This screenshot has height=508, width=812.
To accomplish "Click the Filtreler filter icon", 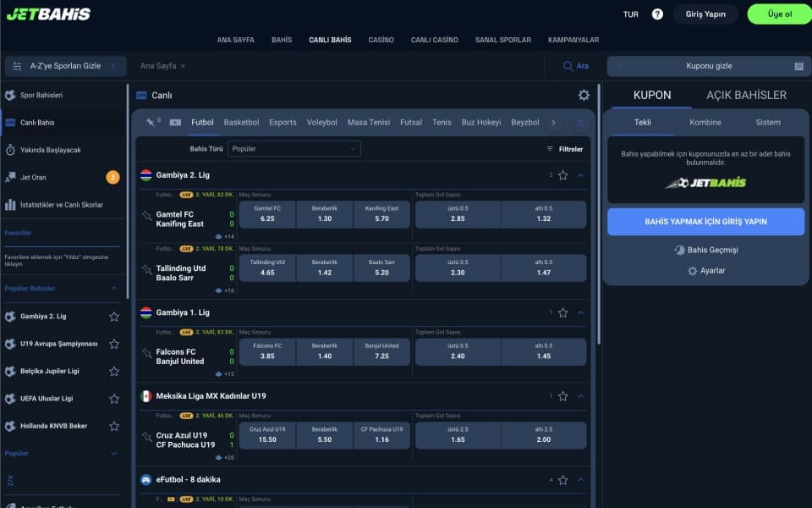I will pyautogui.click(x=550, y=149).
